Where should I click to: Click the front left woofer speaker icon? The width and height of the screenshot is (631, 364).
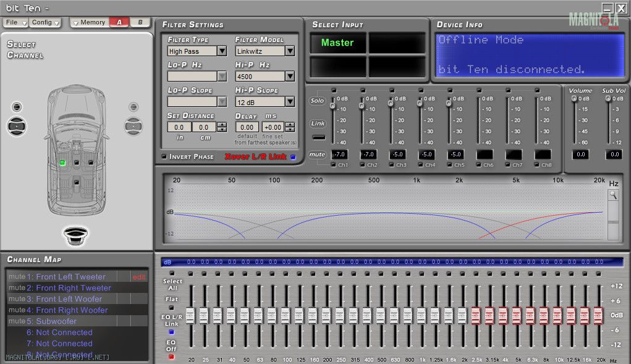17,126
